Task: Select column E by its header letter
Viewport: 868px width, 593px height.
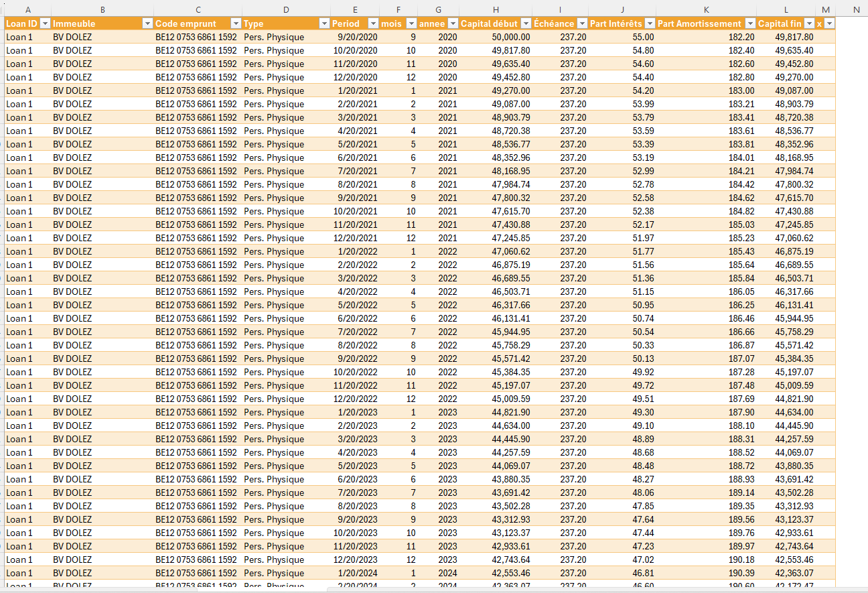Action: click(355, 9)
